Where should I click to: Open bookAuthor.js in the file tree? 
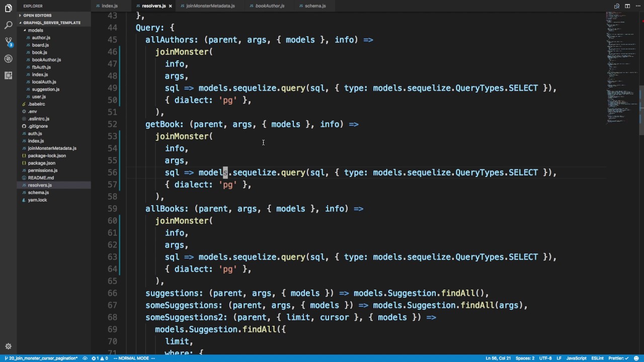(46, 60)
